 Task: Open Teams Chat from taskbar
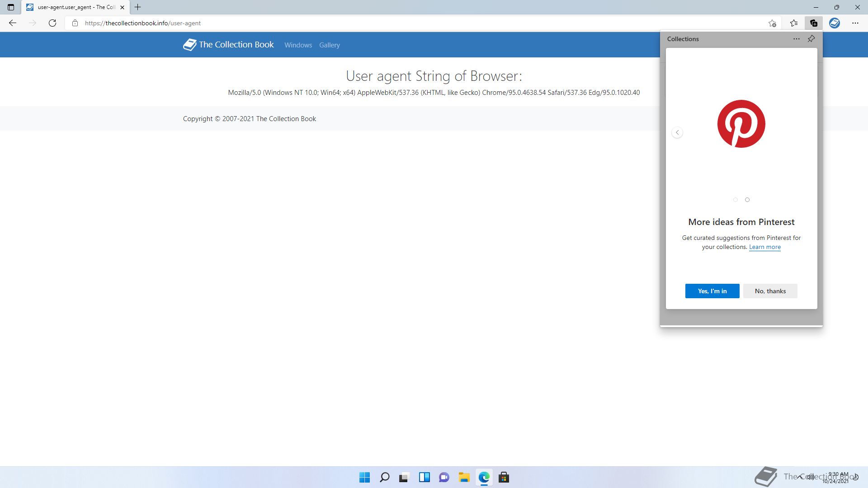coord(444,478)
